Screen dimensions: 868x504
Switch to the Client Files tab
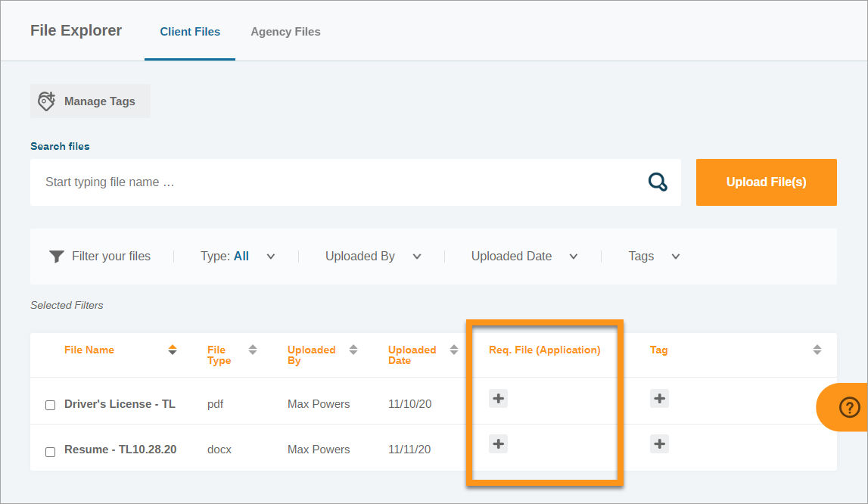click(x=190, y=32)
